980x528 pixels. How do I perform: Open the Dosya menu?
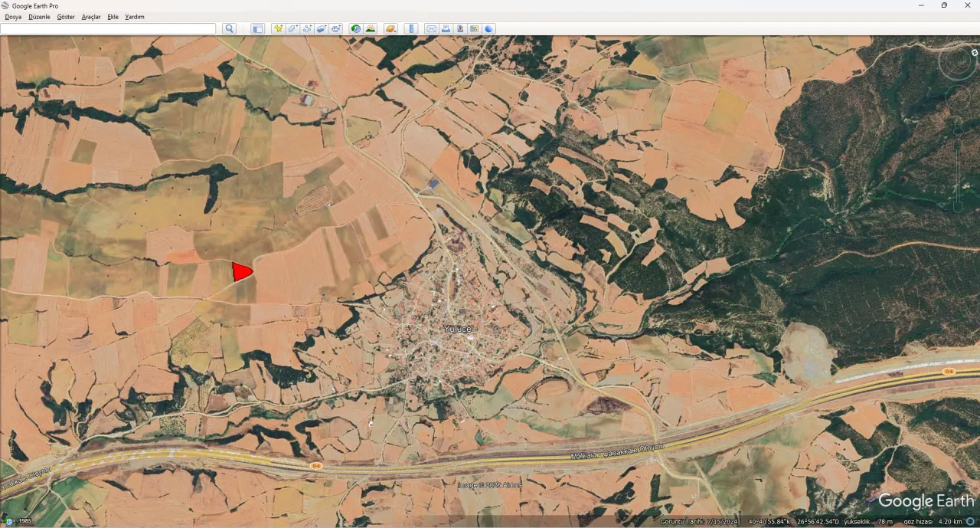pyautogui.click(x=13, y=17)
